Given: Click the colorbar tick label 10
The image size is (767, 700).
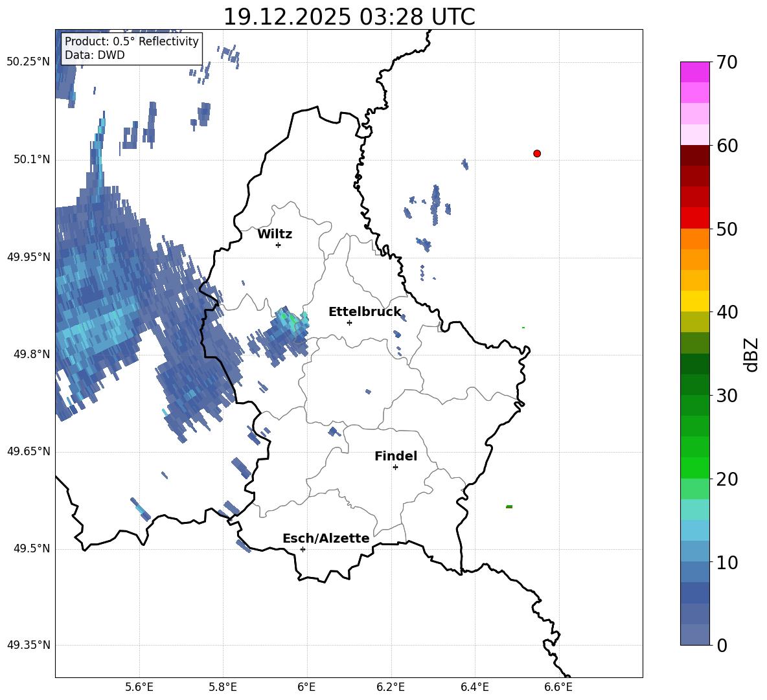Looking at the screenshot, I should pos(727,562).
